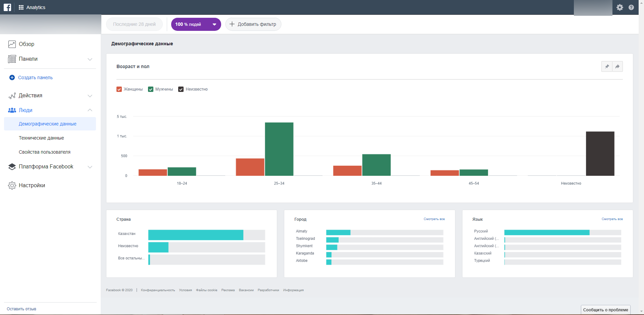This screenshot has height=315, width=644.
Task: Open the settings gear in top bar
Action: tap(620, 7)
